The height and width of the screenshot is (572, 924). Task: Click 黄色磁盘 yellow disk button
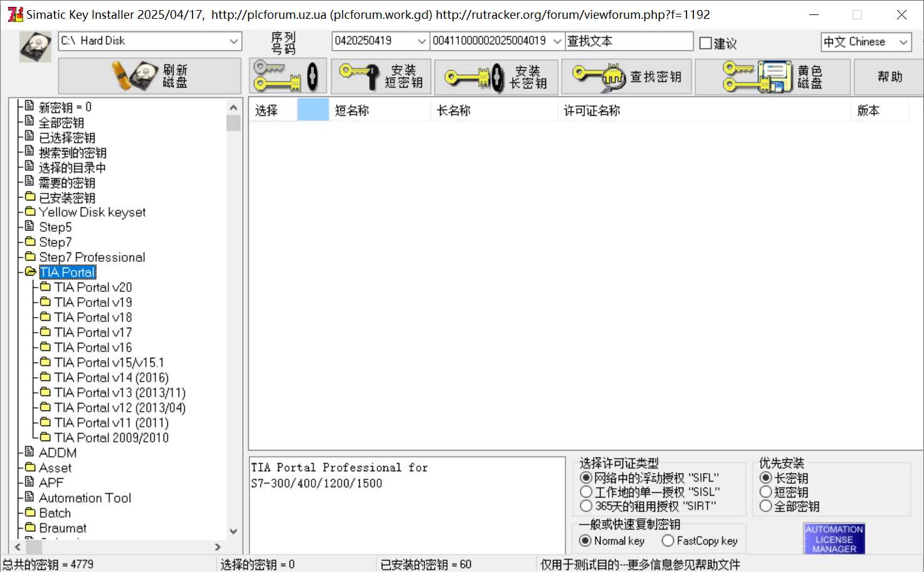(x=772, y=76)
